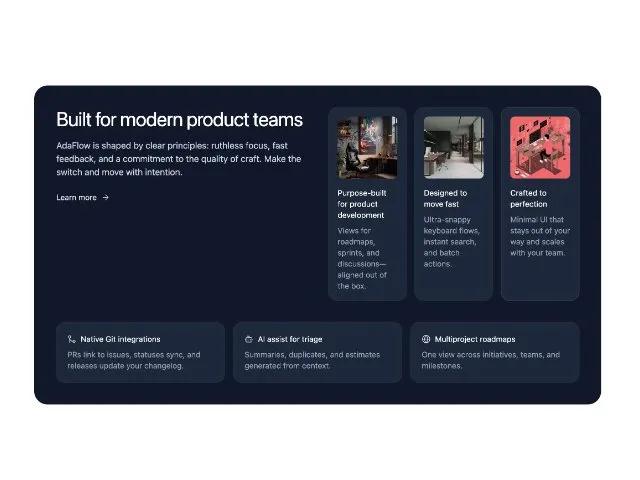Click the summaries, duplicates, and estimates text
This screenshot has height=480, width=640.
pos(312,360)
